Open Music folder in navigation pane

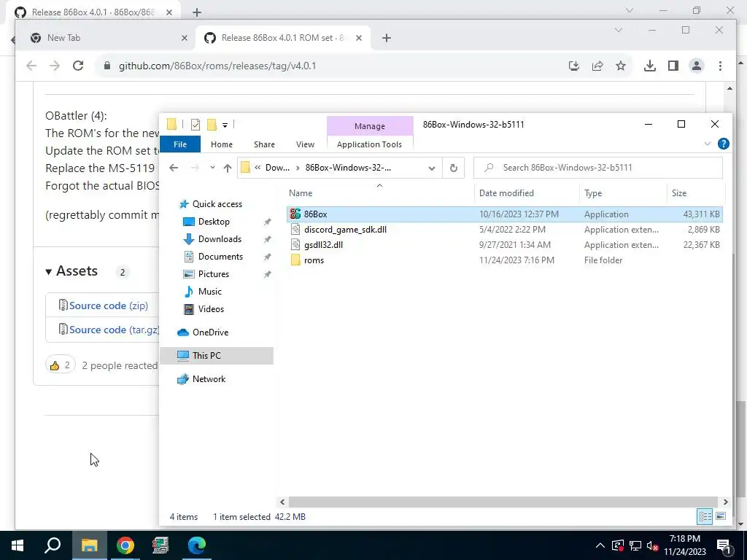[209, 292]
